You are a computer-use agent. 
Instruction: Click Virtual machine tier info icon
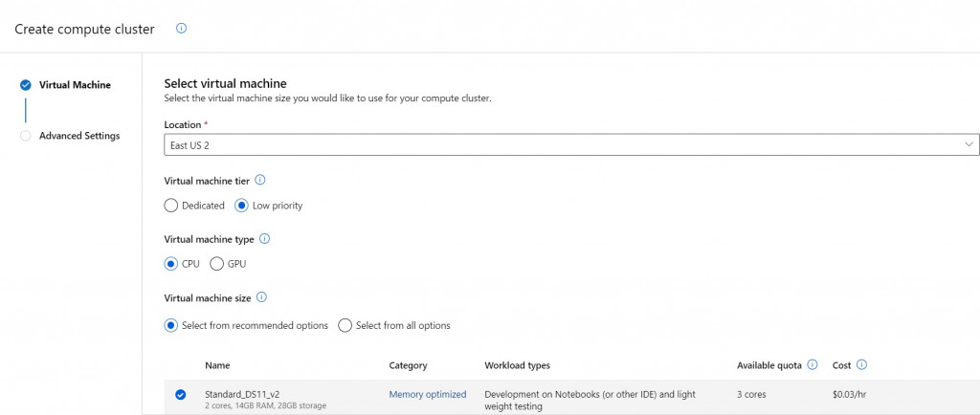click(x=260, y=180)
